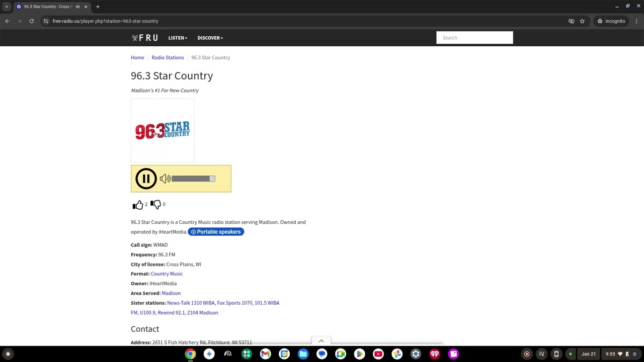Viewport: 644px width, 362px height.
Task: Open Play Store from shelf
Action: click(359, 354)
